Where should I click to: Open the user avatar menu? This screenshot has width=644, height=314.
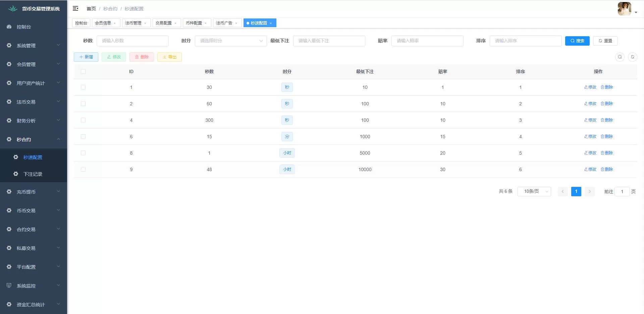coord(627,9)
